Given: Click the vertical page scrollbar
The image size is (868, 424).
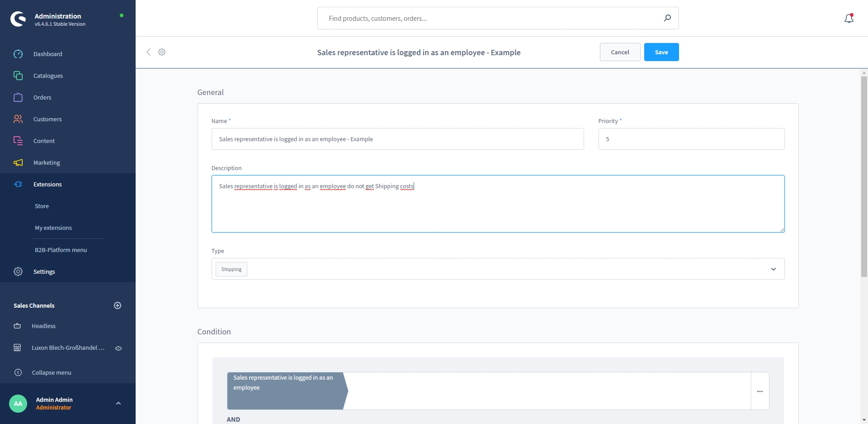Looking at the screenshot, I should click(x=864, y=181).
